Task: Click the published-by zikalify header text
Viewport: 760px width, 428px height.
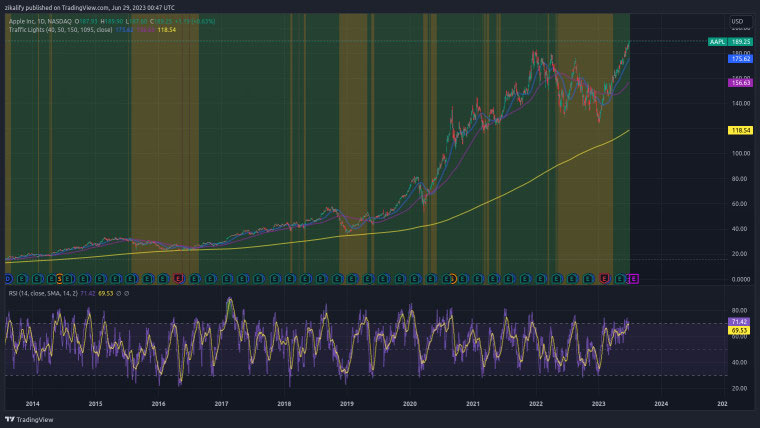Action: coord(90,8)
